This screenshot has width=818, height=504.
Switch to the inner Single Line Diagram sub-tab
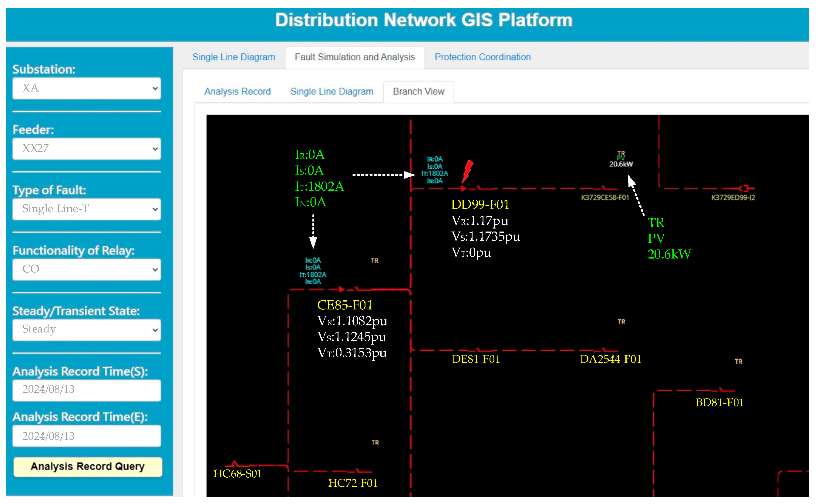332,92
